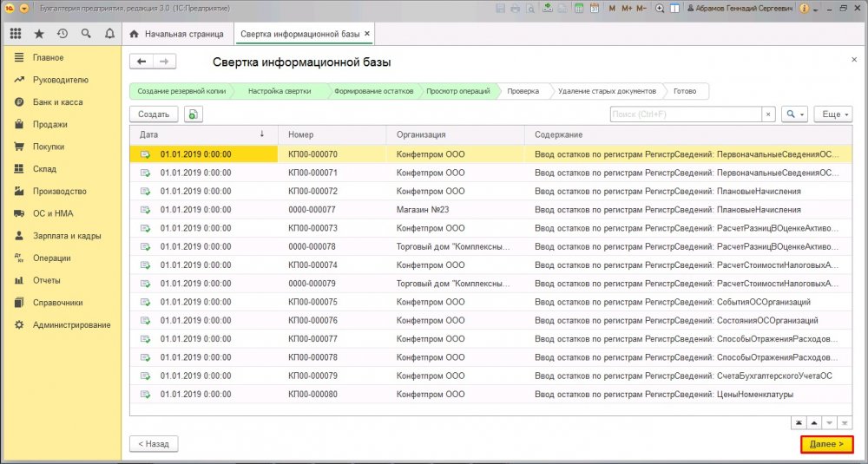Viewport: 868px width, 464px height.
Task: Click the panel layout settings icon
Action: [674, 9]
